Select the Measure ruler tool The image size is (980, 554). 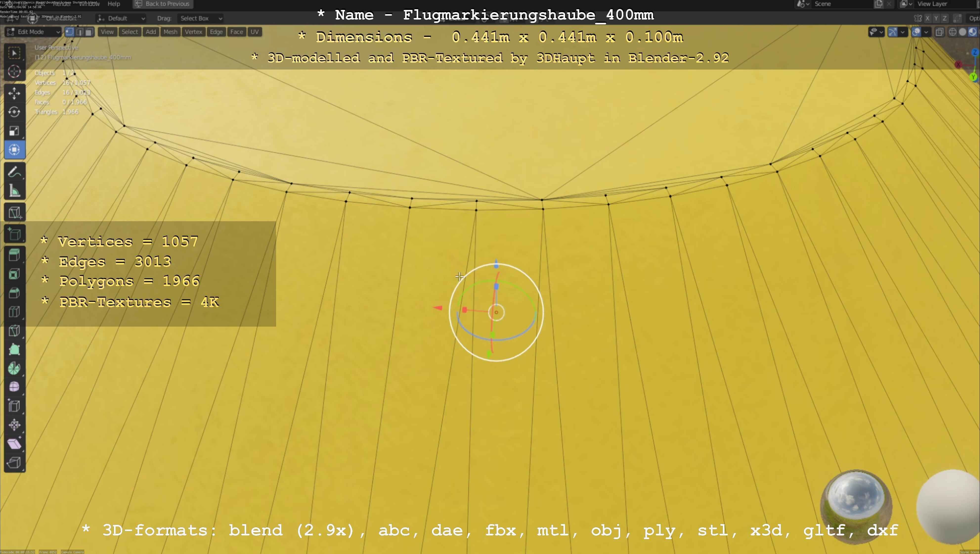point(14,191)
